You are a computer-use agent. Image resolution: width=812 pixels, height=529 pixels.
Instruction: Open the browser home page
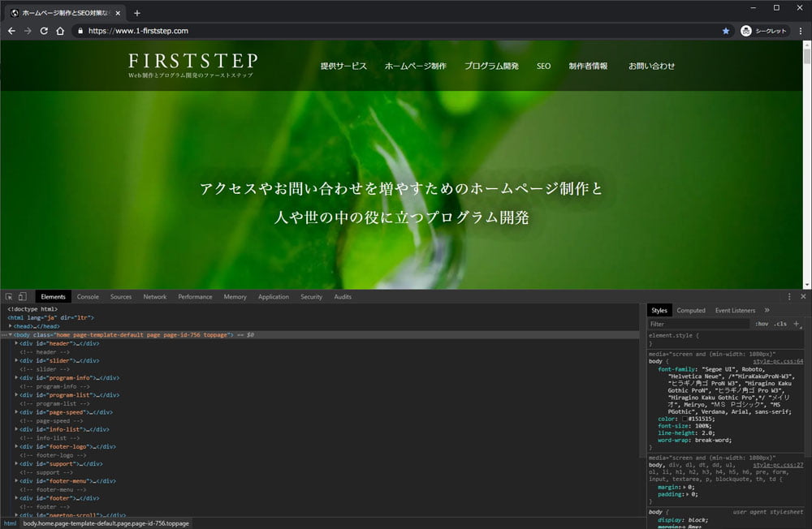pyautogui.click(x=60, y=31)
